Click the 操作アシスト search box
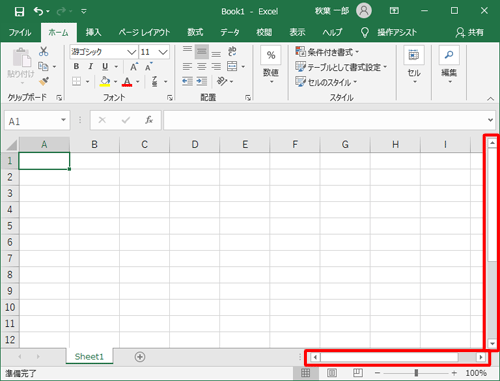Viewport: 500px width, 381px height. (389, 32)
